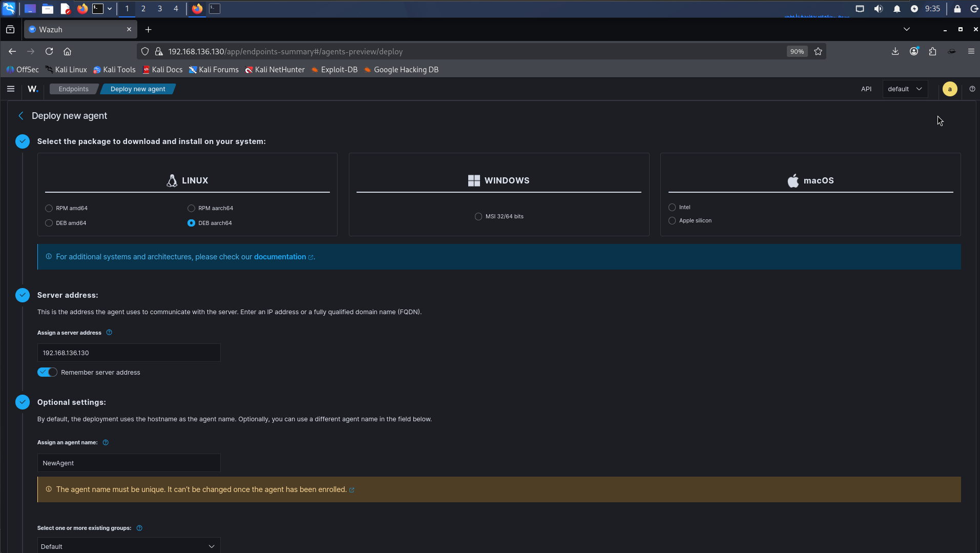Open the OffSec bookmark
Screen dimensions: 980x553
[23, 70]
